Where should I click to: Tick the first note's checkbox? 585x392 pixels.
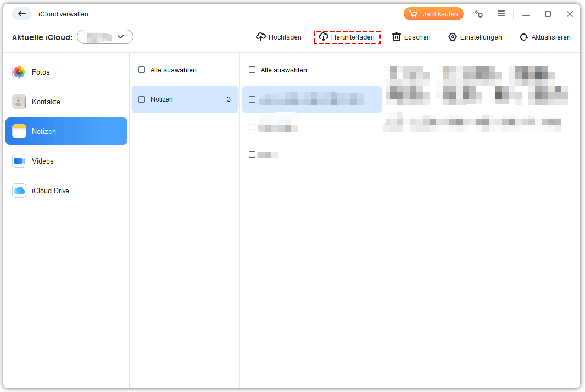(252, 99)
